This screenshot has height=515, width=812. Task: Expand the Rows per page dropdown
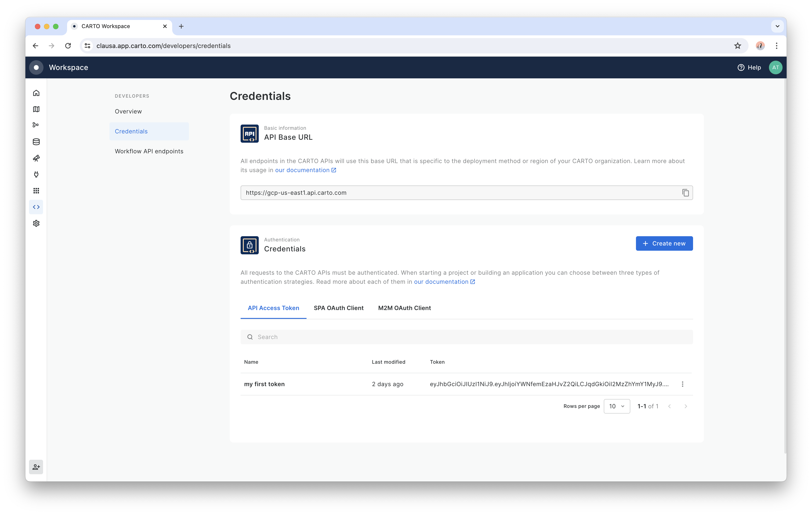(x=616, y=406)
